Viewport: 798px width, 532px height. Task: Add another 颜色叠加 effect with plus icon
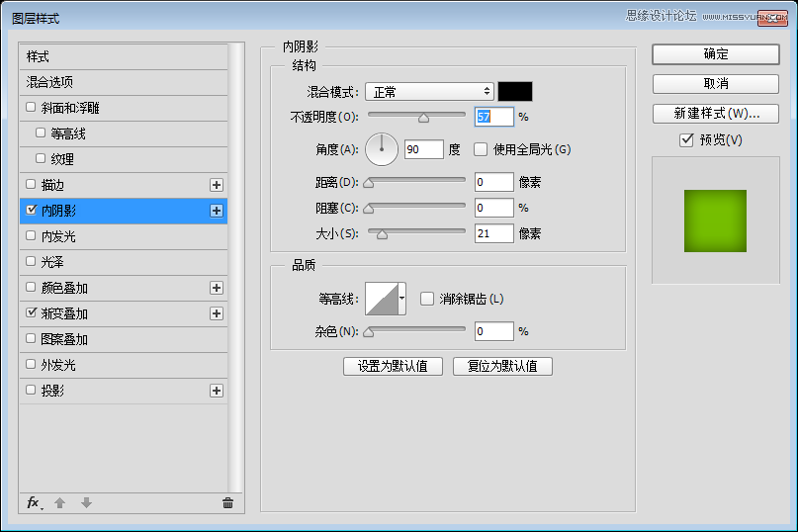tap(217, 288)
